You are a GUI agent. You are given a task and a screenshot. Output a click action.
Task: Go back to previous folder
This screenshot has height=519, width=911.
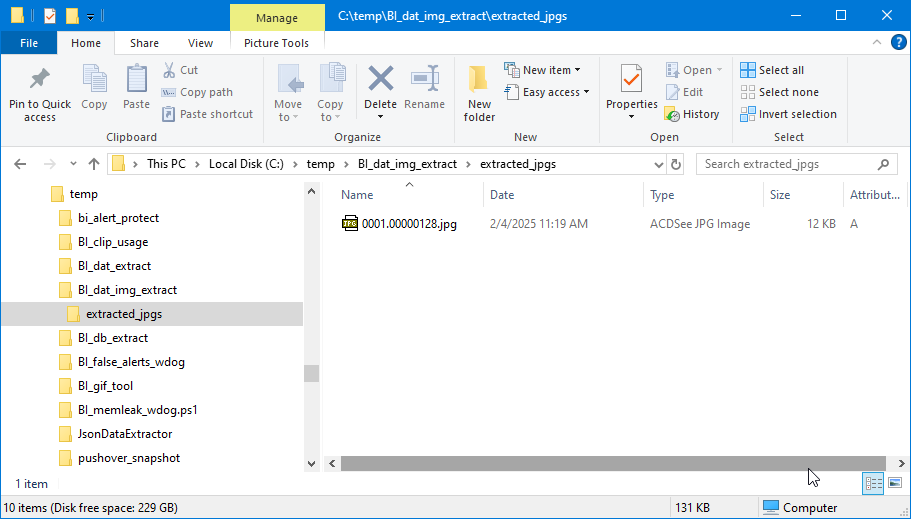point(20,164)
